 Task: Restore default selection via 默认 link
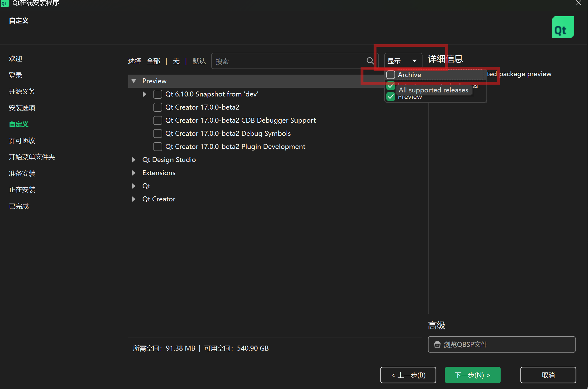(x=199, y=61)
